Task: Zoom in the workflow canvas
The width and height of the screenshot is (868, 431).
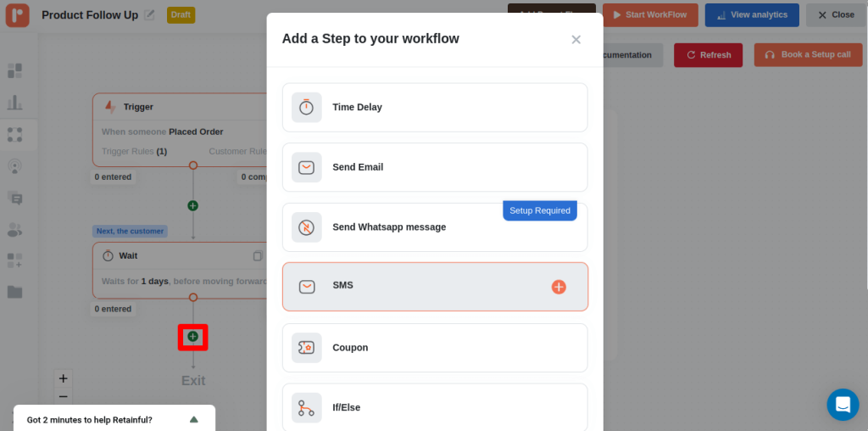Action: pyautogui.click(x=63, y=378)
